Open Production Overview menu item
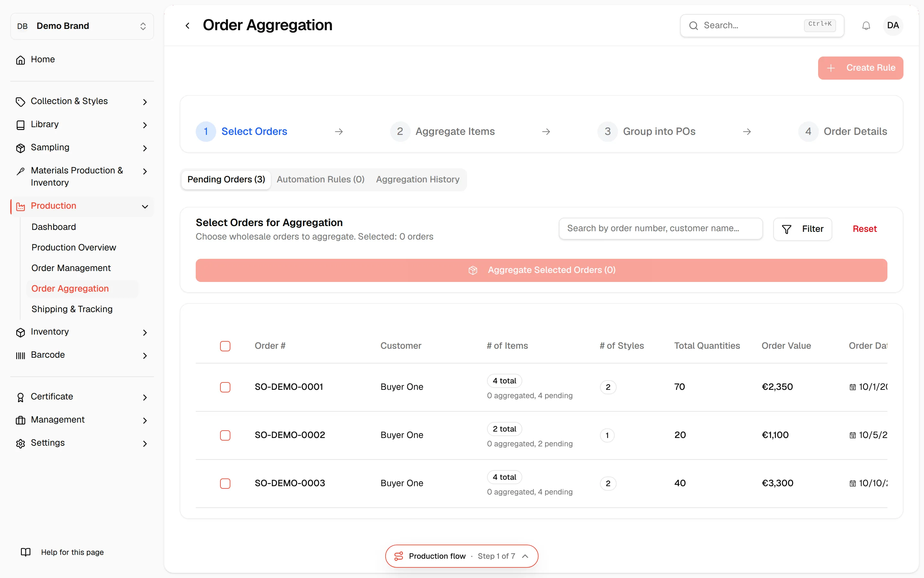Image resolution: width=924 pixels, height=578 pixels. point(74,248)
